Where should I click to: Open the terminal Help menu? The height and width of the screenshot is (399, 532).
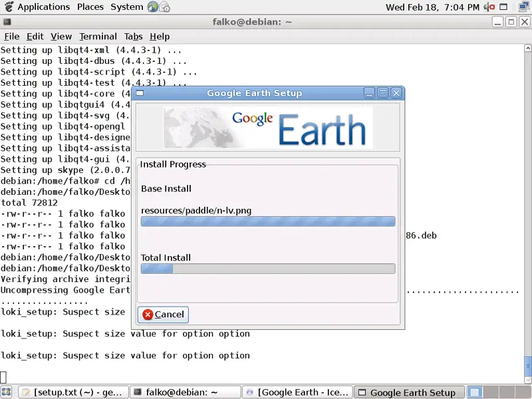[160, 37]
